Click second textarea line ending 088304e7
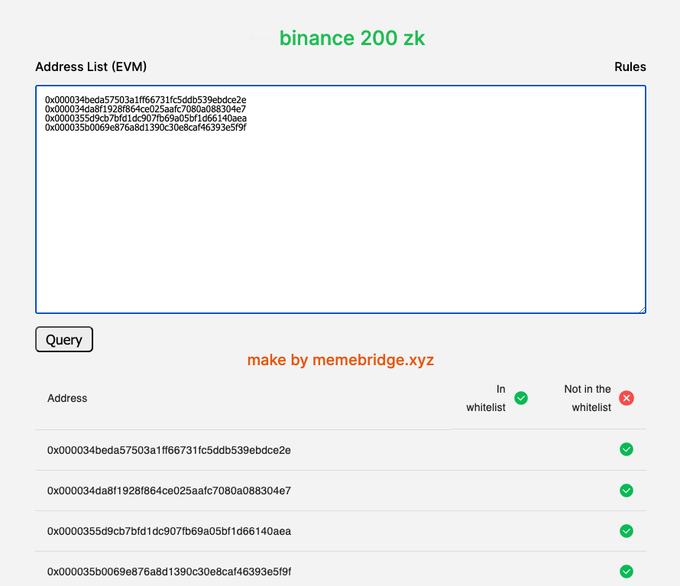The width and height of the screenshot is (680, 586). [x=145, y=109]
